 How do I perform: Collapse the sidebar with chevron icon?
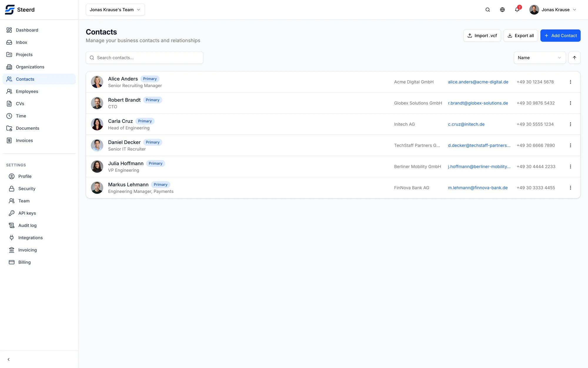click(9, 359)
